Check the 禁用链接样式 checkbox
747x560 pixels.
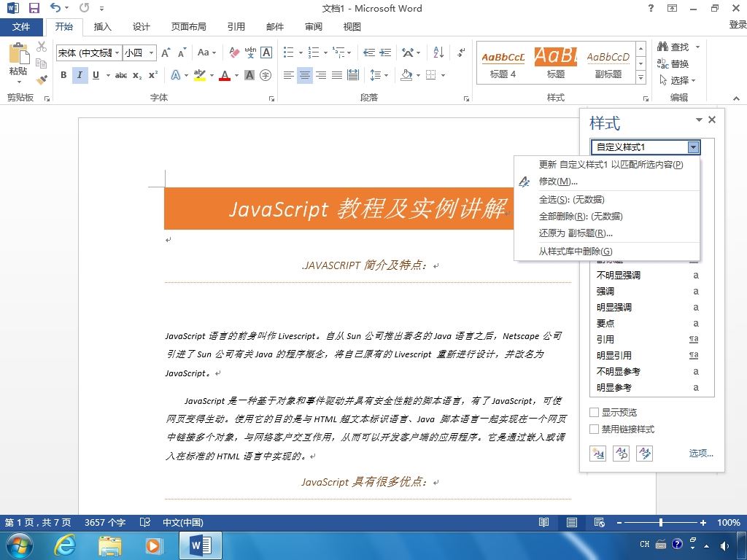click(x=594, y=429)
